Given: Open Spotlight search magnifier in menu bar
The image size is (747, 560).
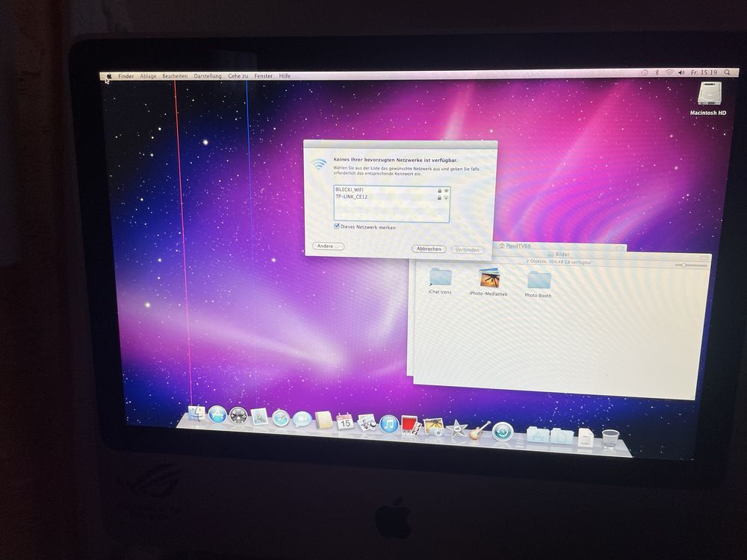Looking at the screenshot, I should click(727, 72).
